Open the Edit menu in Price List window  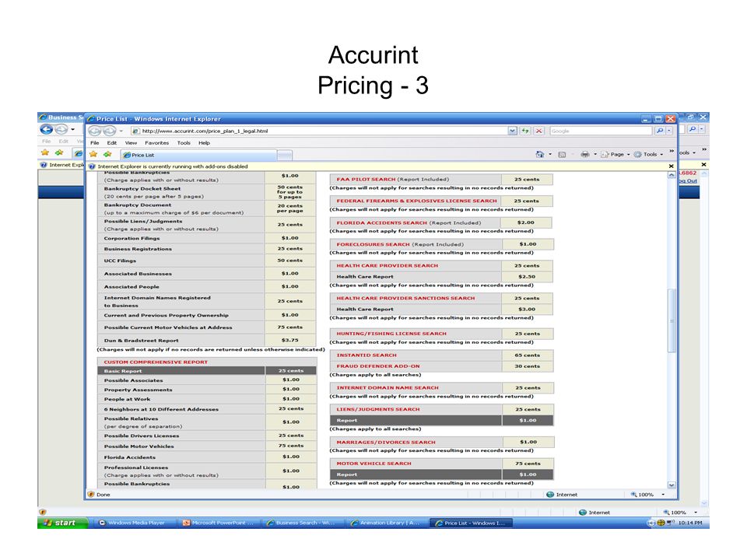click(112, 143)
